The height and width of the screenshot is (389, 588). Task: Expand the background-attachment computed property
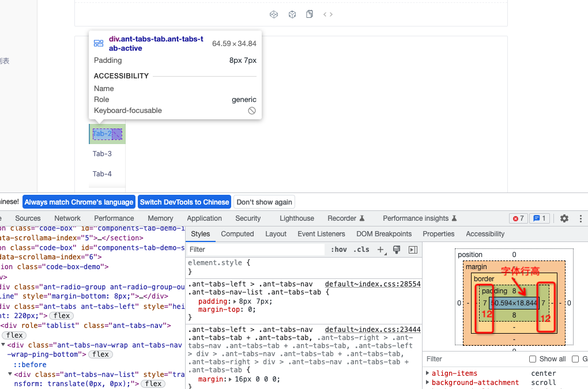coord(428,382)
